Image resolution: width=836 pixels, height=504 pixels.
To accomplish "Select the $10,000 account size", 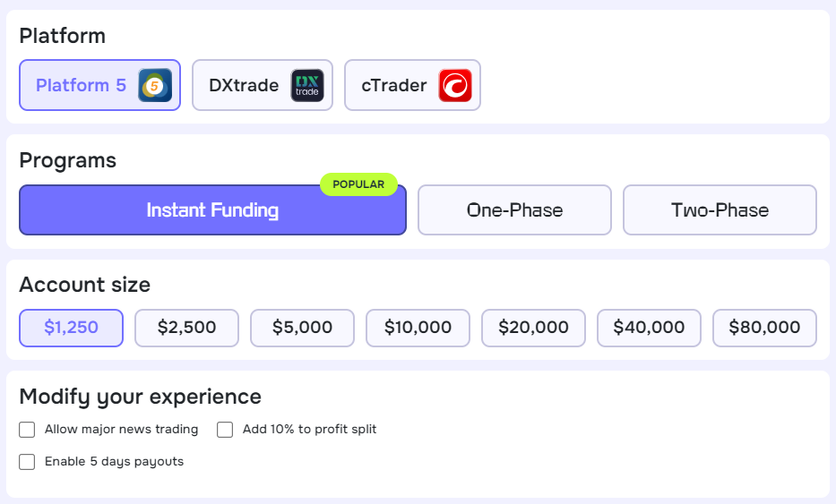I will pos(418,328).
